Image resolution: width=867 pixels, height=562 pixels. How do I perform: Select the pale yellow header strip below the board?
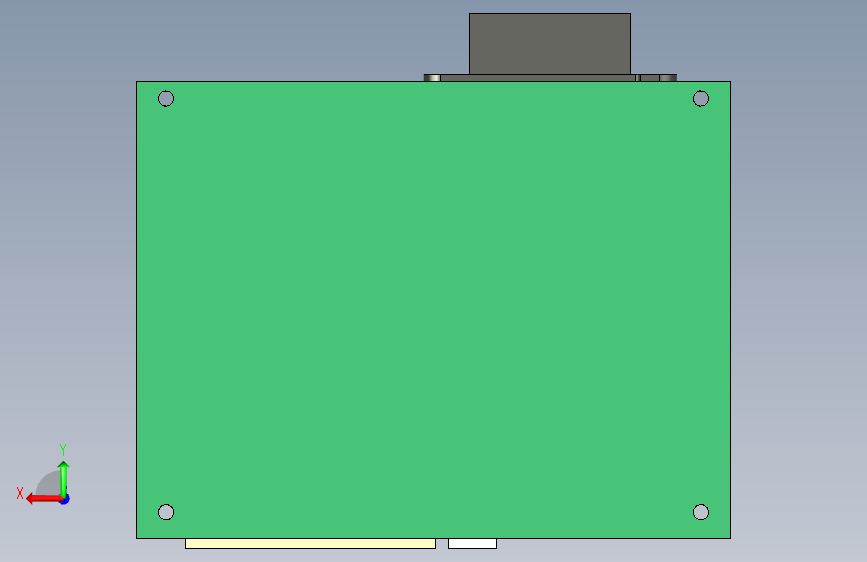coord(310,543)
